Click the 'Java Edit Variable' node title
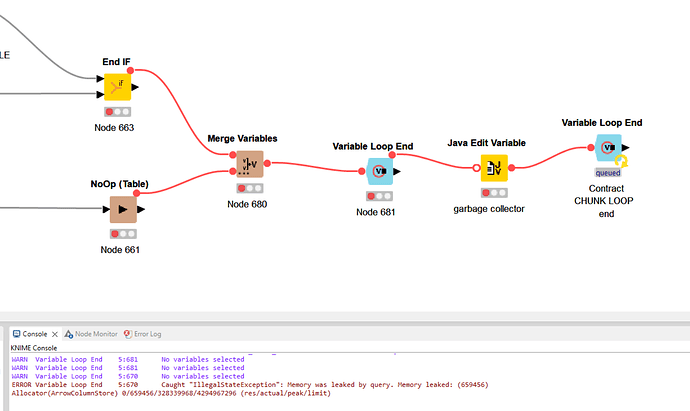The image size is (690, 411). pos(486,143)
